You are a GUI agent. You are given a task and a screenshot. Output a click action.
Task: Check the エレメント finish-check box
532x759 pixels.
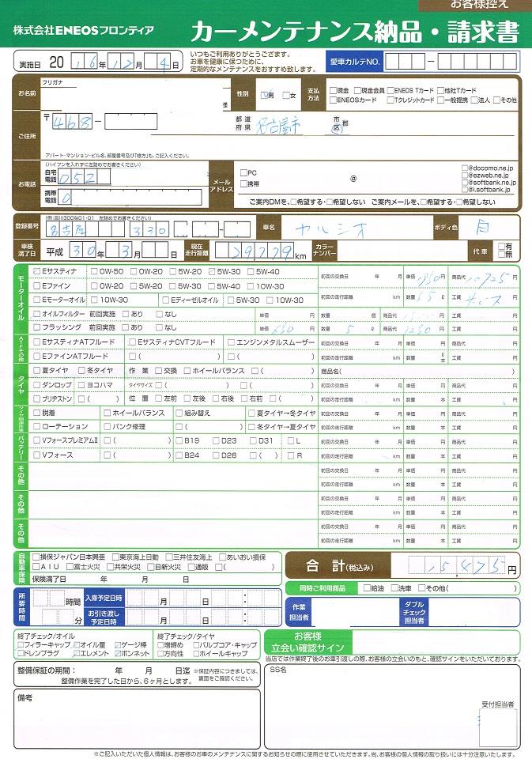coord(76,653)
